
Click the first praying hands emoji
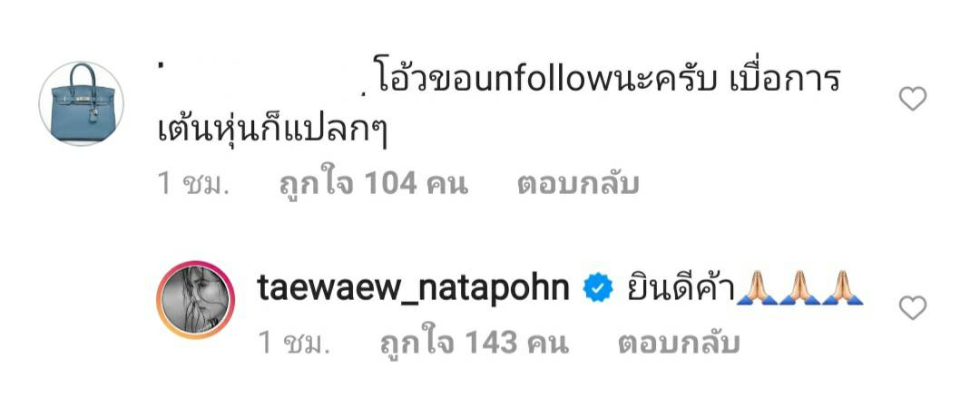click(757, 287)
